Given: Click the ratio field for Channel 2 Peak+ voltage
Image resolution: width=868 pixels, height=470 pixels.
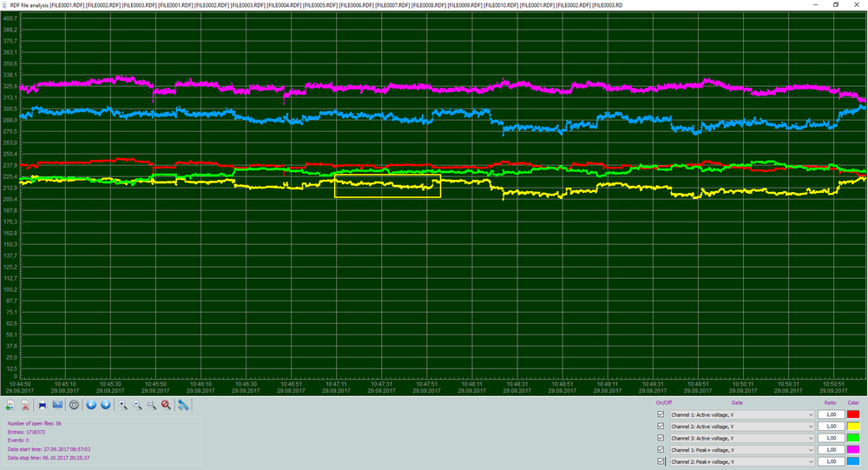Looking at the screenshot, I should click(x=831, y=461).
